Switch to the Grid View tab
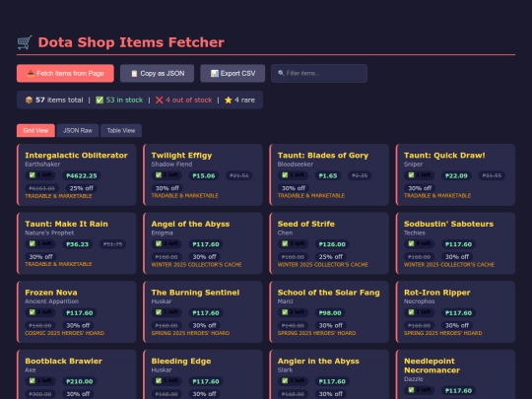The height and width of the screenshot is (399, 532). coord(35,131)
